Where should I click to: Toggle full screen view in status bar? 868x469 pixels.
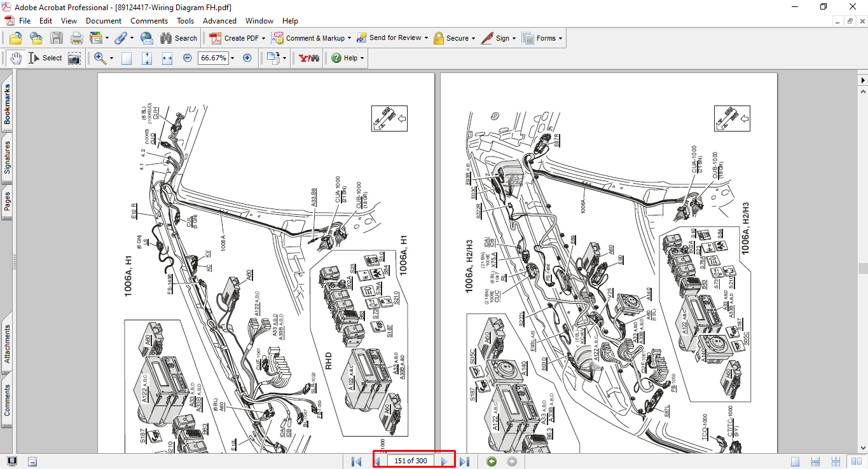pos(12,461)
